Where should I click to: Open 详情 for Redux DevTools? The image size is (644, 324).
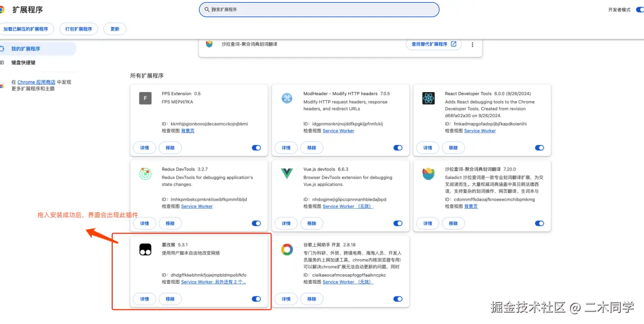144,223
